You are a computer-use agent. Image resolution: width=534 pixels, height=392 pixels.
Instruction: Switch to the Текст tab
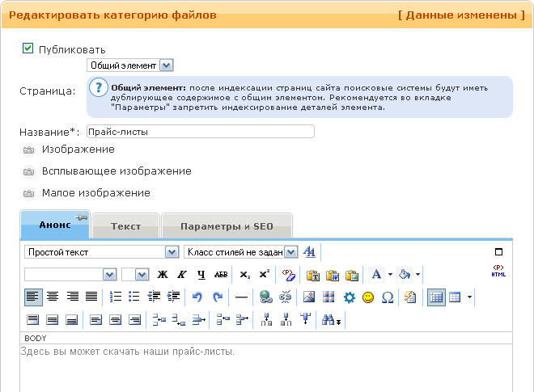pos(125,226)
